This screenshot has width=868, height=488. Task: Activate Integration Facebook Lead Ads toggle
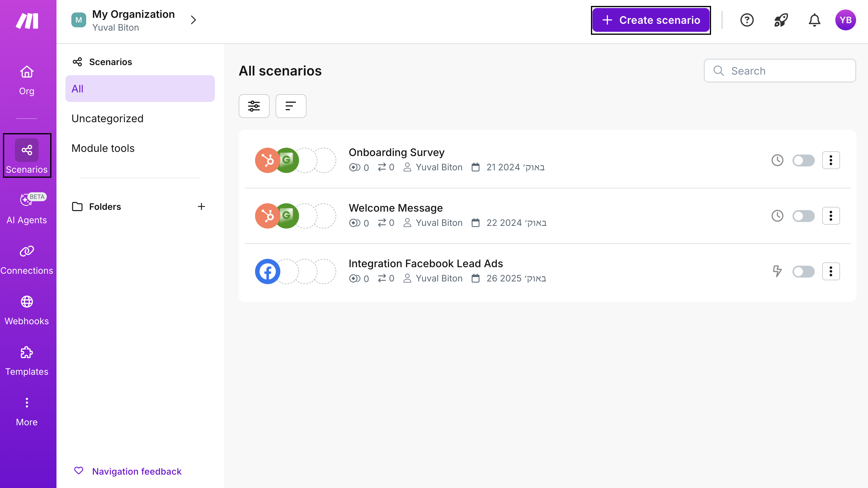click(x=803, y=271)
